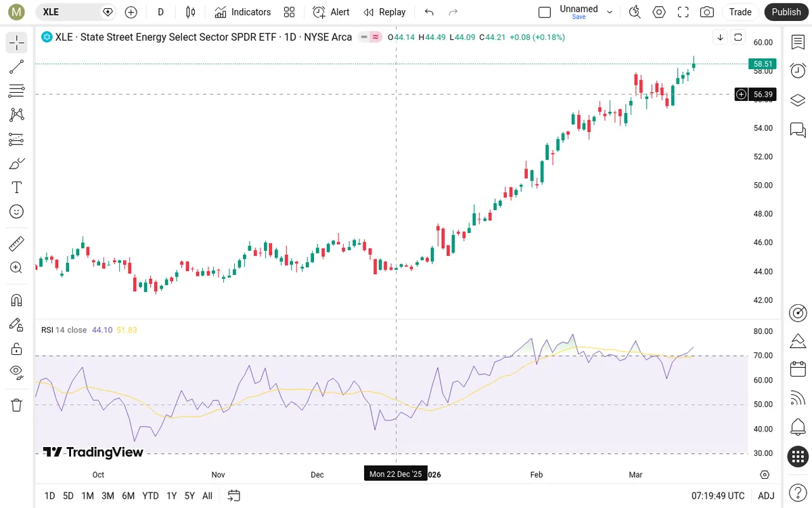
Task: Open the emoji icons tool
Action: click(17, 211)
